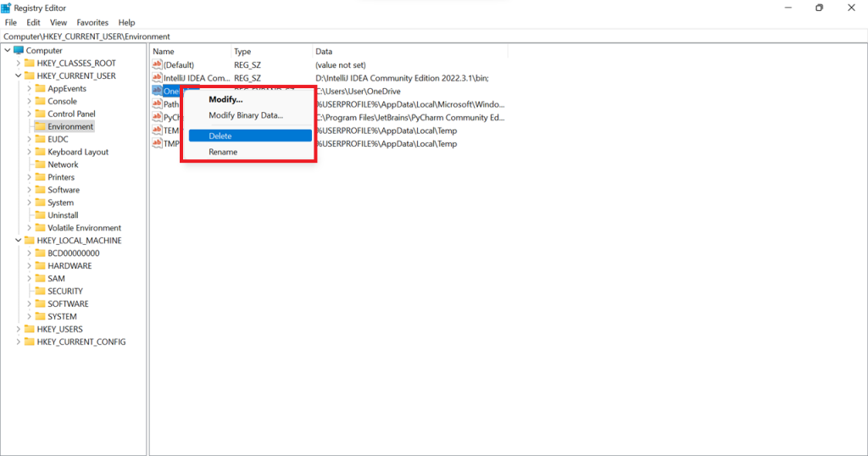Click the Path row data value
This screenshot has height=456, width=868.
coord(410,104)
